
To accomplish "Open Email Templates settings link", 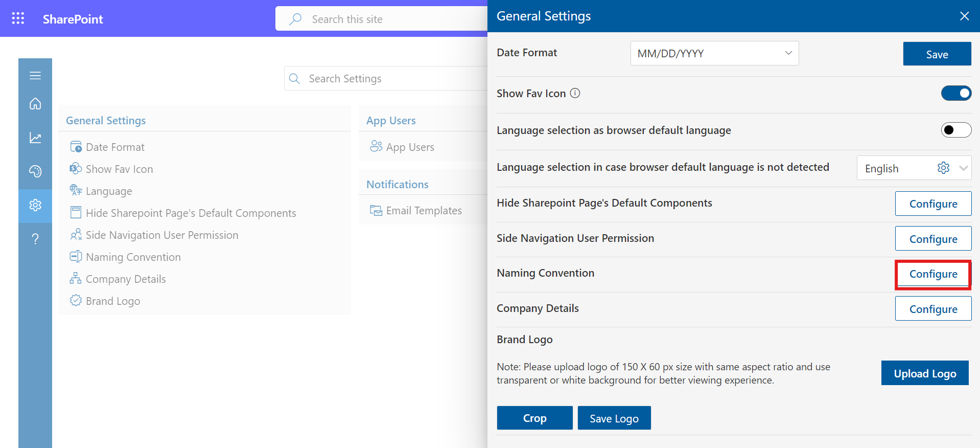I will (424, 211).
